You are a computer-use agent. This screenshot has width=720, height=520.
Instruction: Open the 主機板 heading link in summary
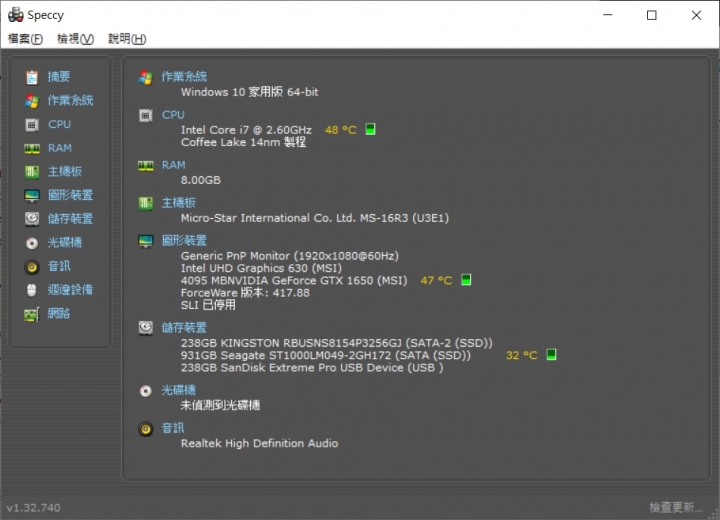(x=179, y=203)
